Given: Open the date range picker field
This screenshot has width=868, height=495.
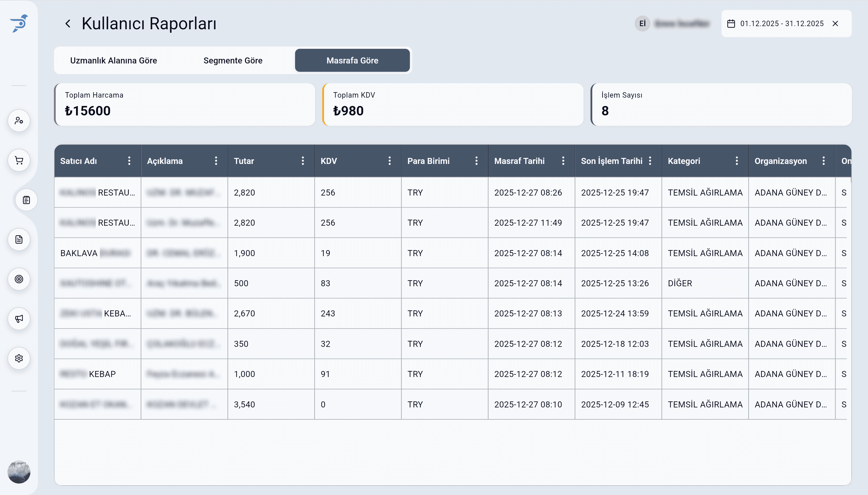Looking at the screenshot, I should coord(781,24).
